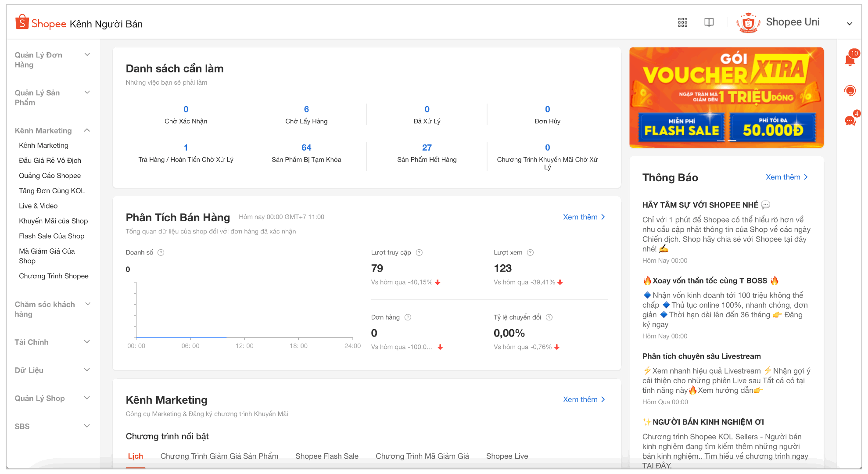Screen dimensions: 868x474
Task: Open Quảng Cáo Shopee menu item
Action: click(x=50, y=176)
